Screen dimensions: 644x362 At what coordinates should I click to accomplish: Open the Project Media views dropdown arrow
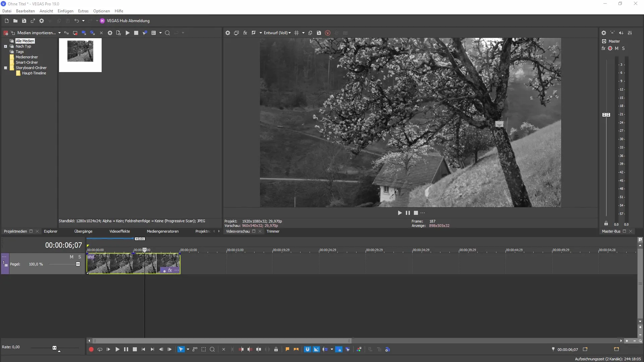(160, 33)
